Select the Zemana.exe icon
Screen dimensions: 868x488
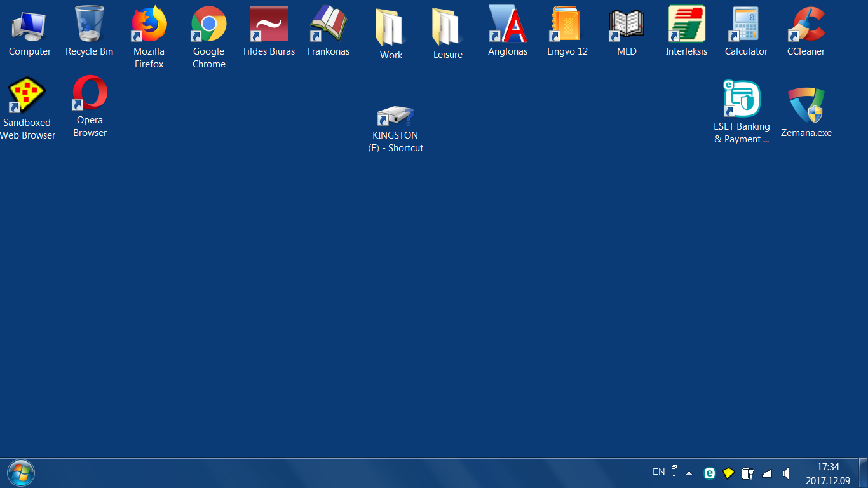coord(806,112)
